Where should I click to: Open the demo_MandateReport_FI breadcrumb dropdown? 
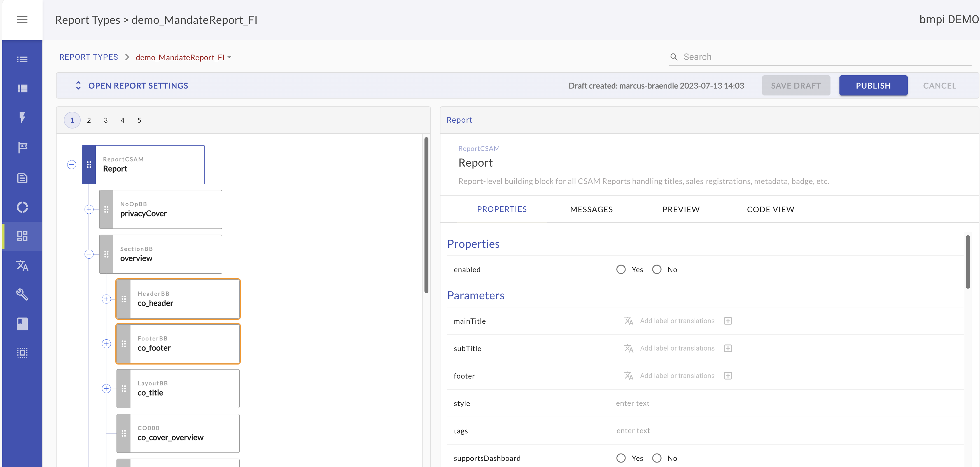pos(183,57)
